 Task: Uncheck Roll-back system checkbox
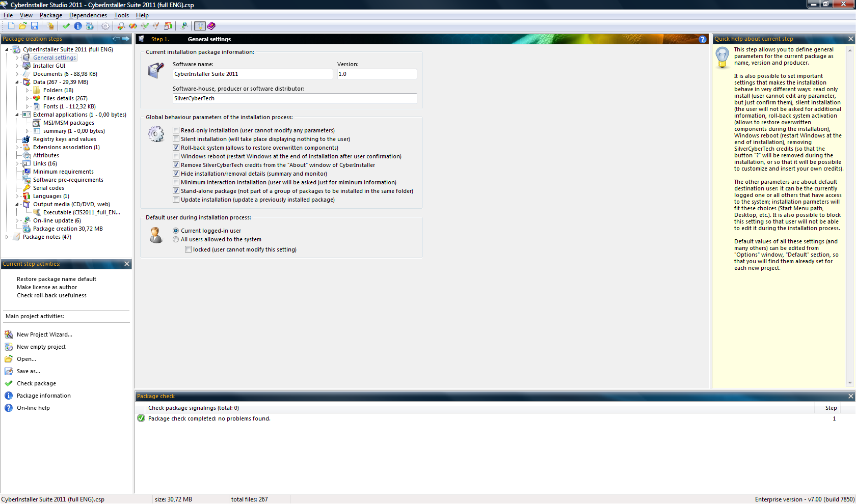pos(176,148)
